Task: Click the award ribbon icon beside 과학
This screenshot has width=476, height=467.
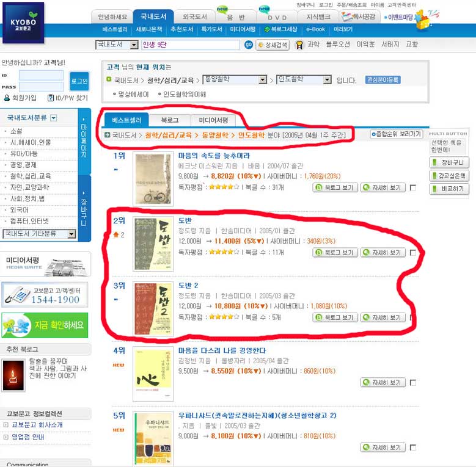Action: tap(299, 45)
